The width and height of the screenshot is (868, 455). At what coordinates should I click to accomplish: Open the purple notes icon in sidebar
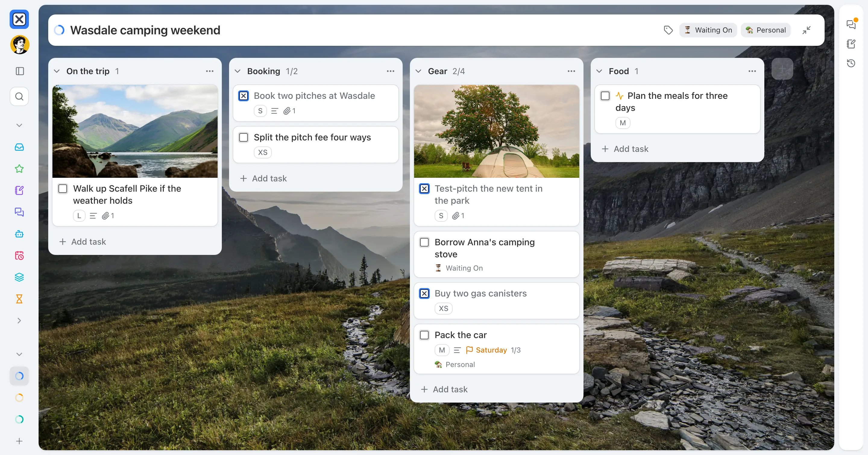pyautogui.click(x=19, y=190)
